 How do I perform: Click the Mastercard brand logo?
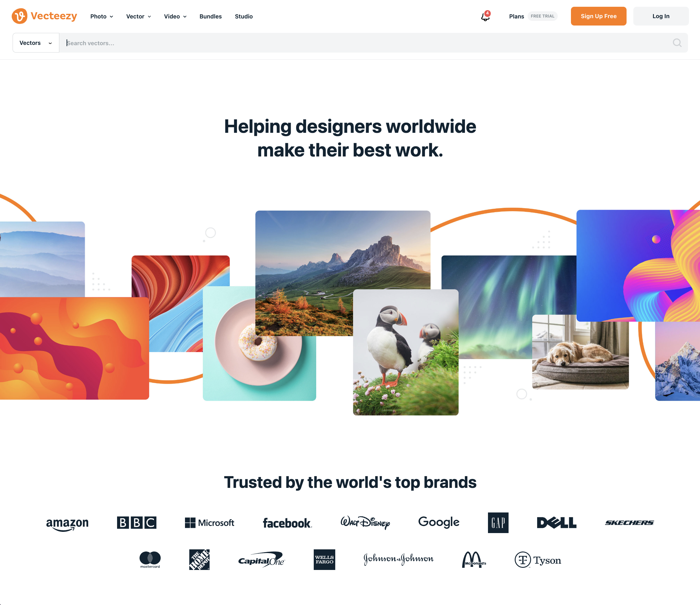pos(150,560)
